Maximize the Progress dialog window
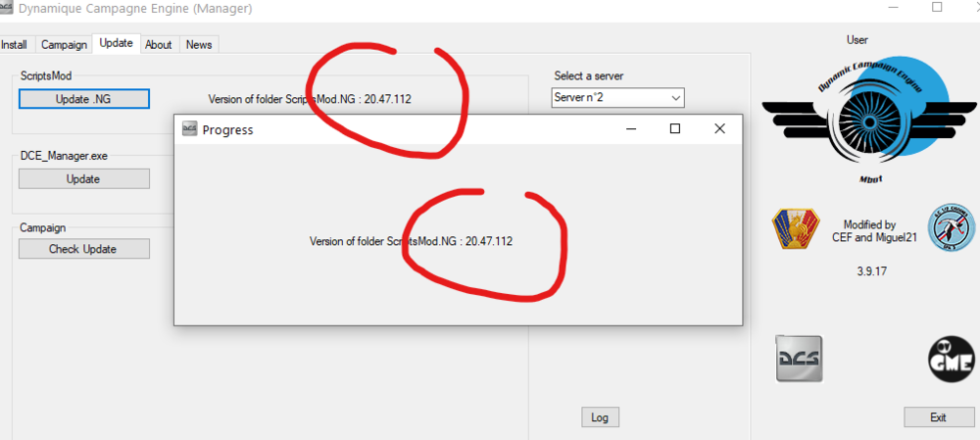This screenshot has height=440, width=980. 675,128
